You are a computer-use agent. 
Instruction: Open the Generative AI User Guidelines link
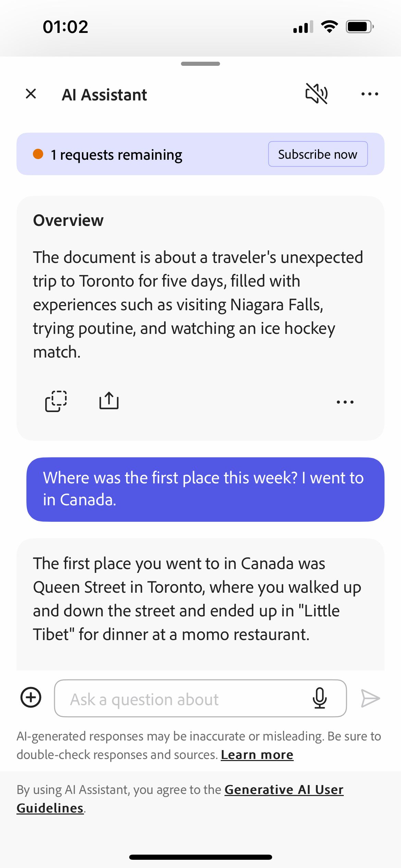click(284, 789)
